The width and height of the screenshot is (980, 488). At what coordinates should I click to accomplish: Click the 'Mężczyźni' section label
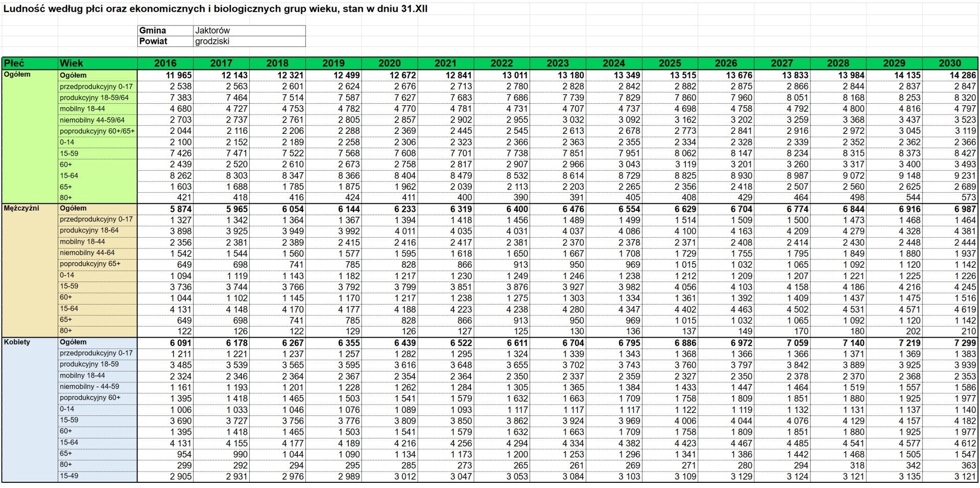[21, 208]
